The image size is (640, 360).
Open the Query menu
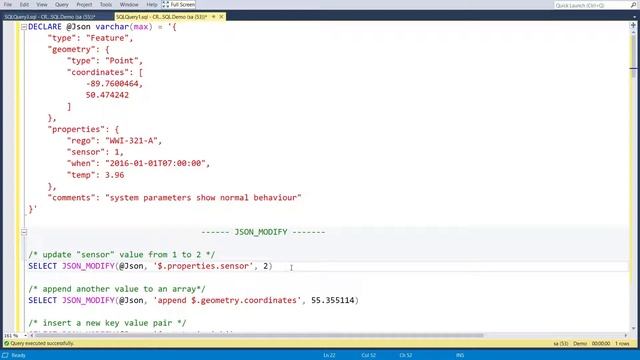(x=62, y=5)
